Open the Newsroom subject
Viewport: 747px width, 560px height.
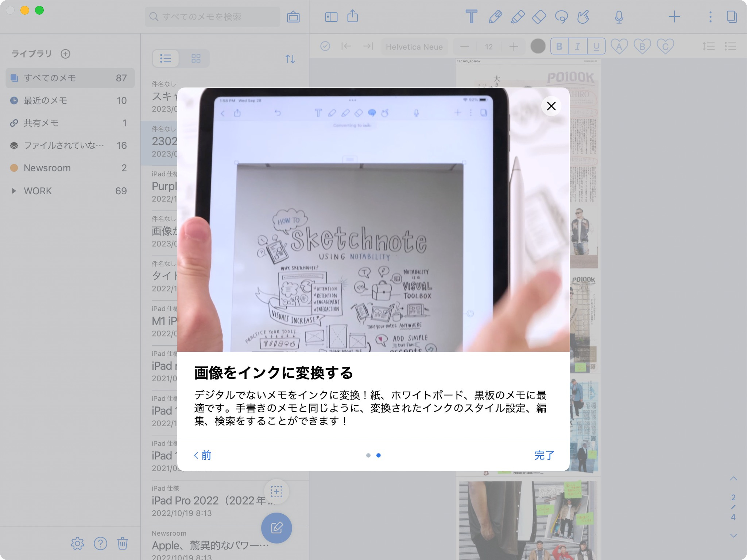[70, 168]
